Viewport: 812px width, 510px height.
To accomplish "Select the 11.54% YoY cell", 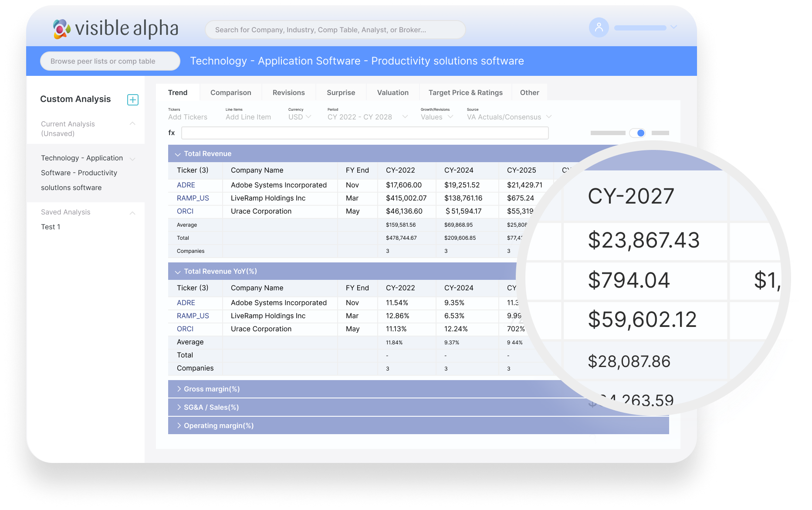I will tap(397, 303).
